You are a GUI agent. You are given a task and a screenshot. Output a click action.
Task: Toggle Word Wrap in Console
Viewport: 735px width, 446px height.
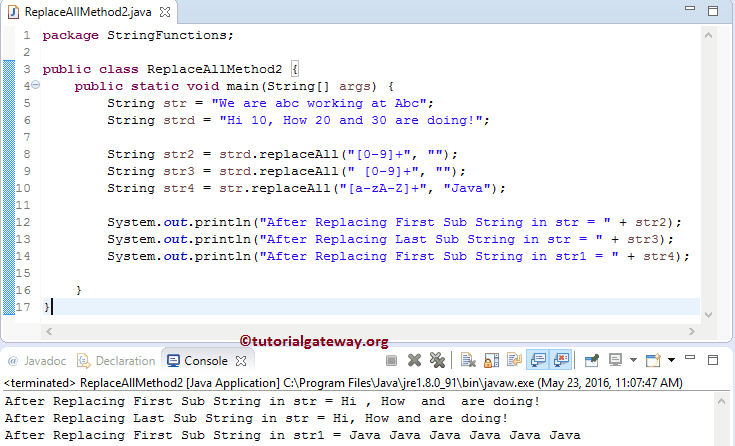click(x=514, y=360)
